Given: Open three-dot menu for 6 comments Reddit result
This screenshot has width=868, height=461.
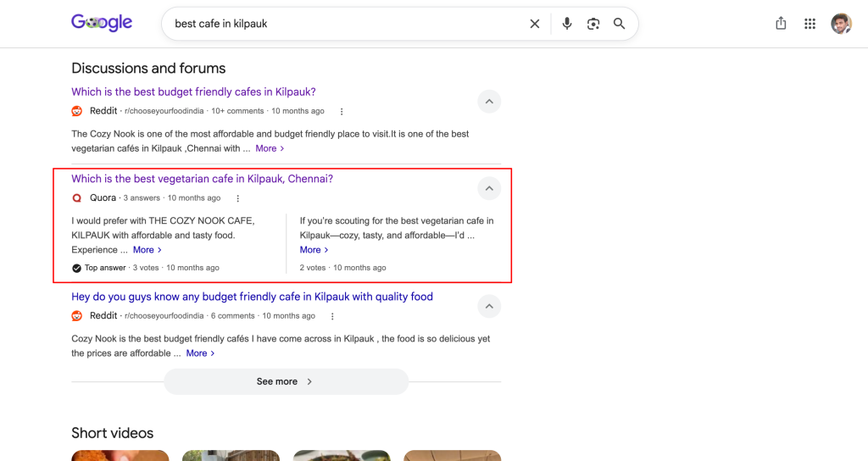Looking at the screenshot, I should [332, 317].
